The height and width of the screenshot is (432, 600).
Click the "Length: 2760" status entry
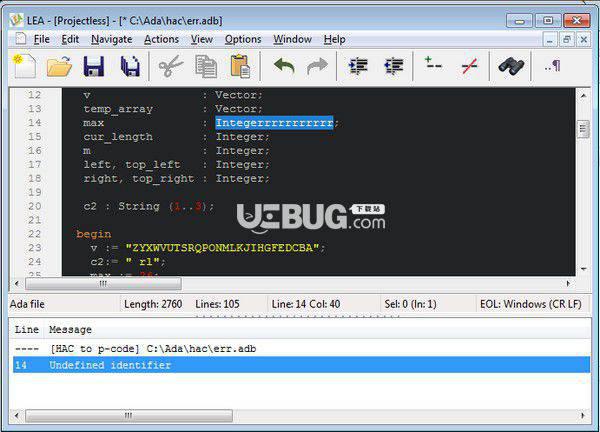point(153,304)
